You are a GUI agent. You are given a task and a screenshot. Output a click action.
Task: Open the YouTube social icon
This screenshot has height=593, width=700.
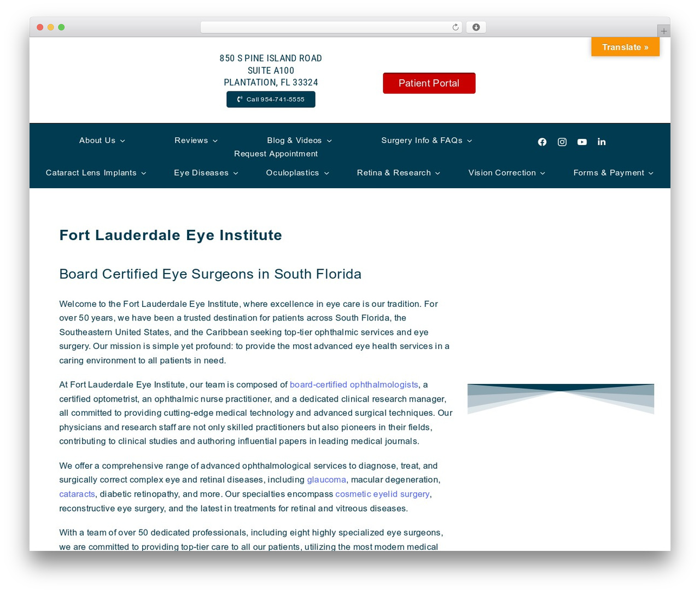pyautogui.click(x=582, y=142)
